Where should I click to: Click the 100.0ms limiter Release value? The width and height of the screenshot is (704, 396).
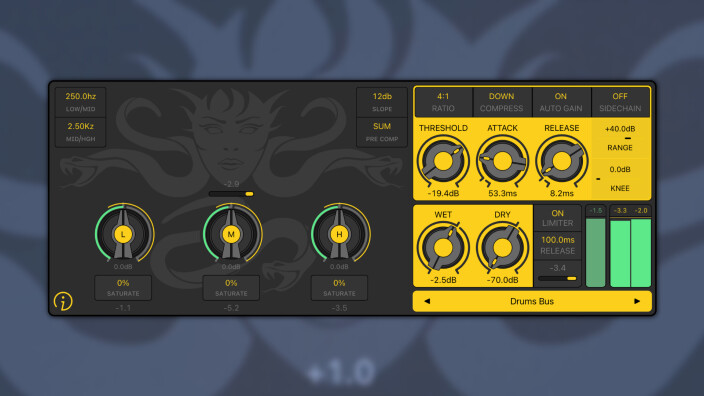(x=557, y=245)
